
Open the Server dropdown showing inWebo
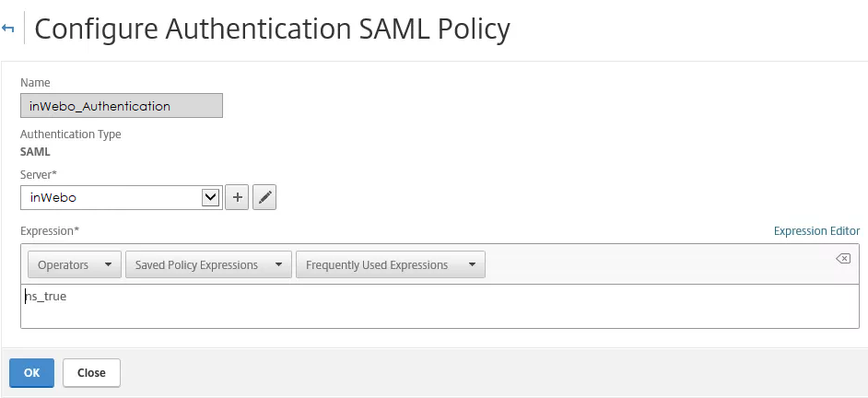[121, 197]
